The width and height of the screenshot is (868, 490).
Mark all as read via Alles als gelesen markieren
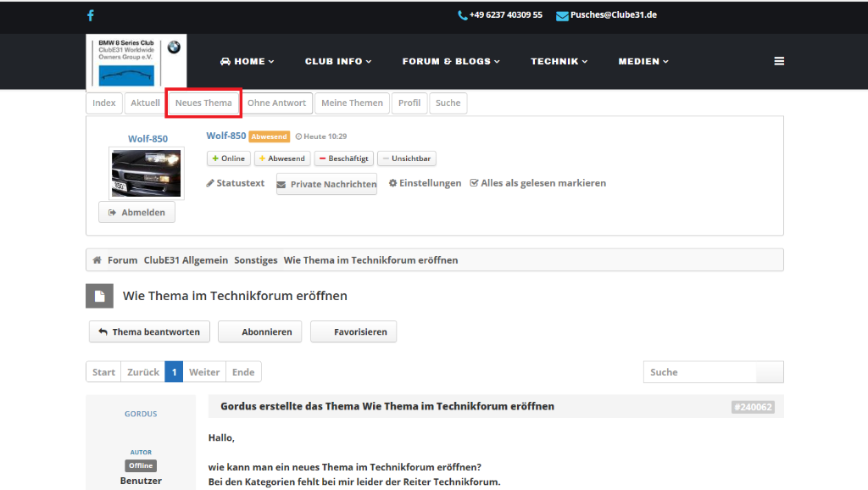click(537, 183)
